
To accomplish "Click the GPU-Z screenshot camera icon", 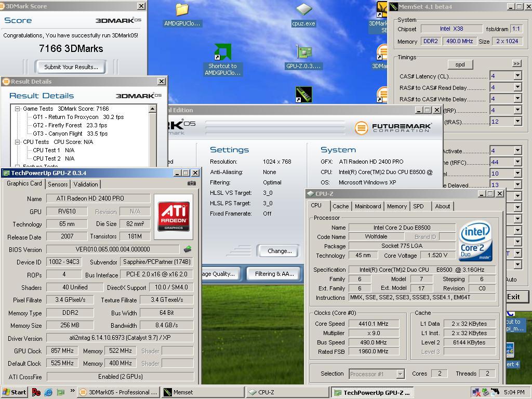I will pos(191,183).
